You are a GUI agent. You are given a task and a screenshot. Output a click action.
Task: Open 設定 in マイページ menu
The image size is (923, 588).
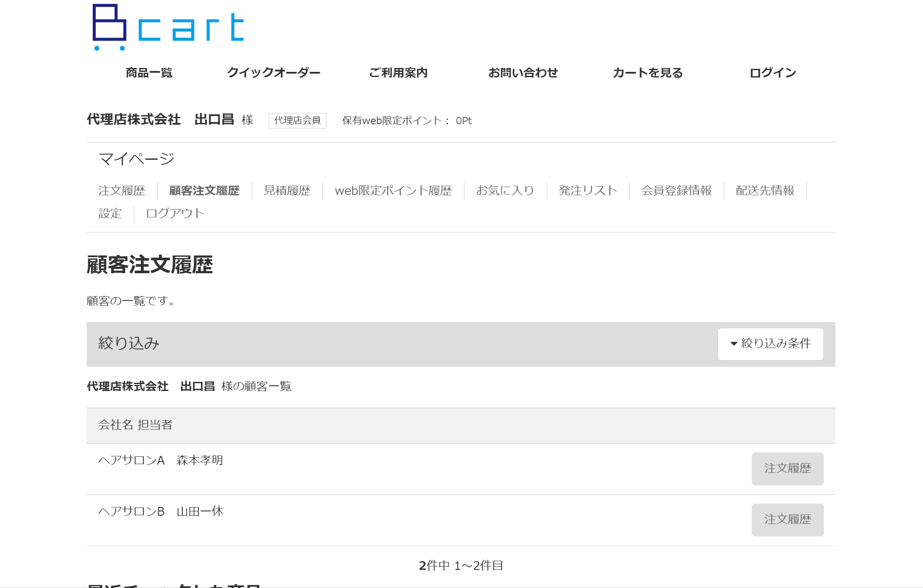click(x=110, y=213)
